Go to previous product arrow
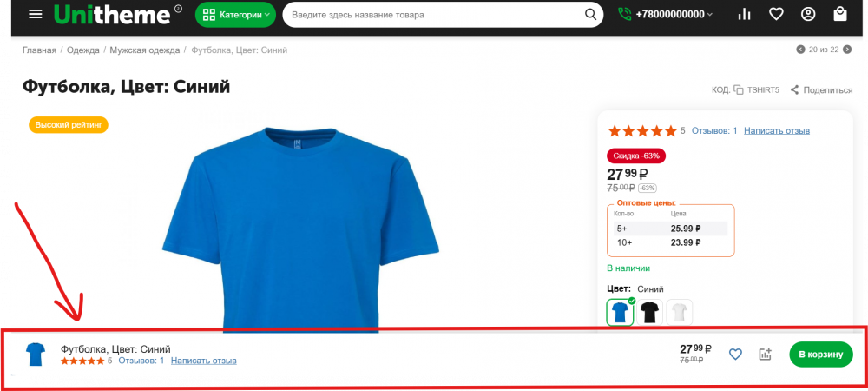The height and width of the screenshot is (391, 868). point(800,50)
